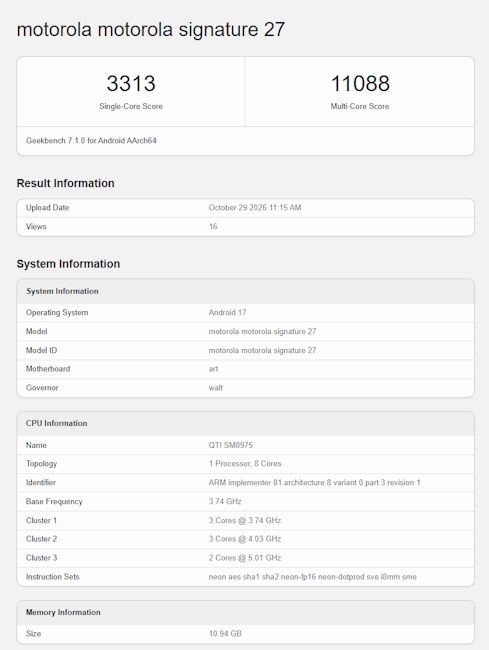Click the 'Operating System' label

[x=57, y=313]
